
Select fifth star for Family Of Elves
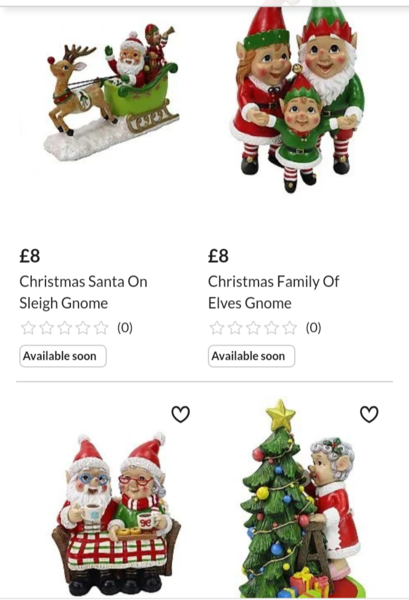[x=290, y=328]
